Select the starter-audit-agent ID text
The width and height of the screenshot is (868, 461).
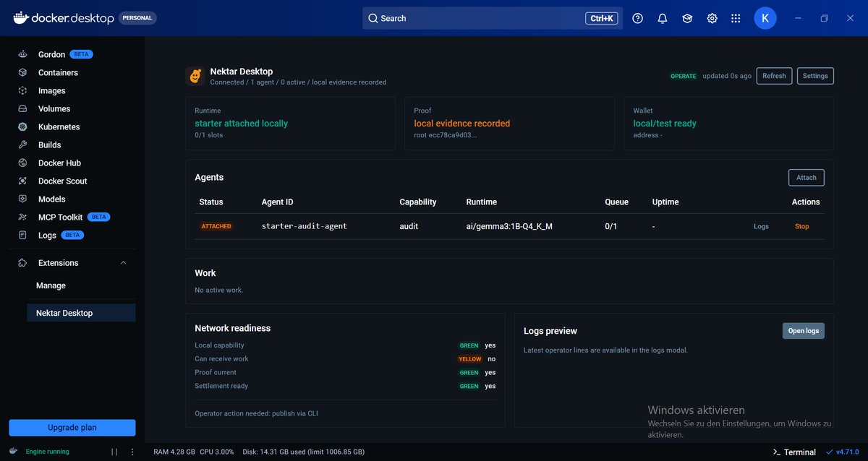(x=305, y=226)
